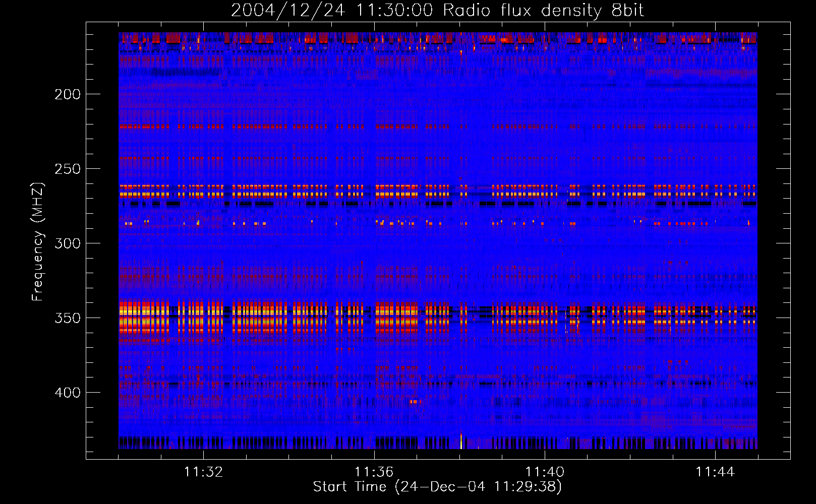Click the 11:32 time tick label

tap(203, 472)
